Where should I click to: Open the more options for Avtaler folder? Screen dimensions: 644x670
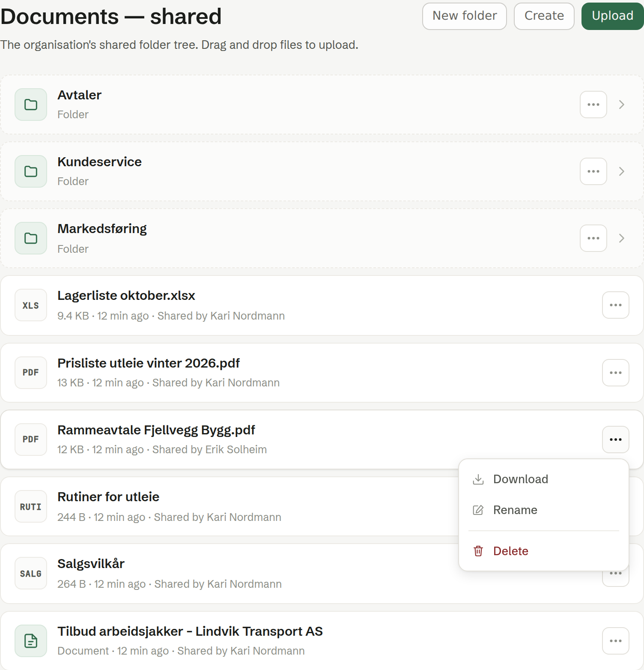tap(593, 105)
